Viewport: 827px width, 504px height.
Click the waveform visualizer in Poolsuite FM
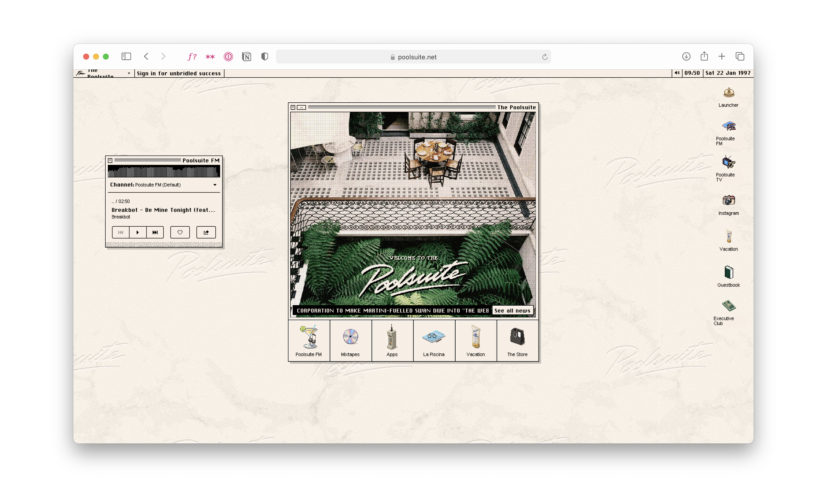[164, 171]
